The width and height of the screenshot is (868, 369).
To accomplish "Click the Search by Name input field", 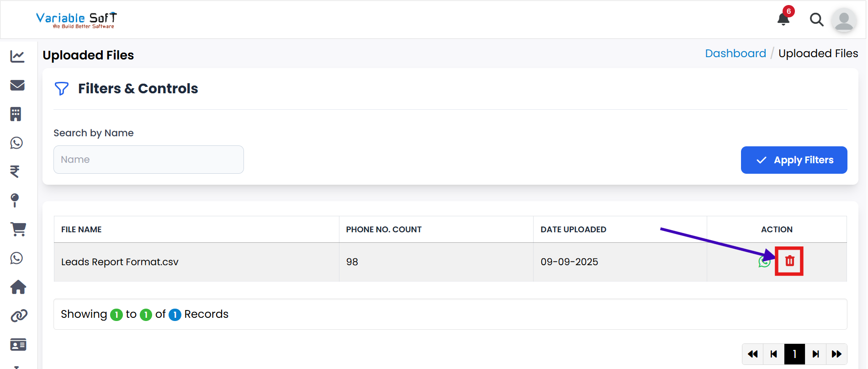I will tap(148, 160).
